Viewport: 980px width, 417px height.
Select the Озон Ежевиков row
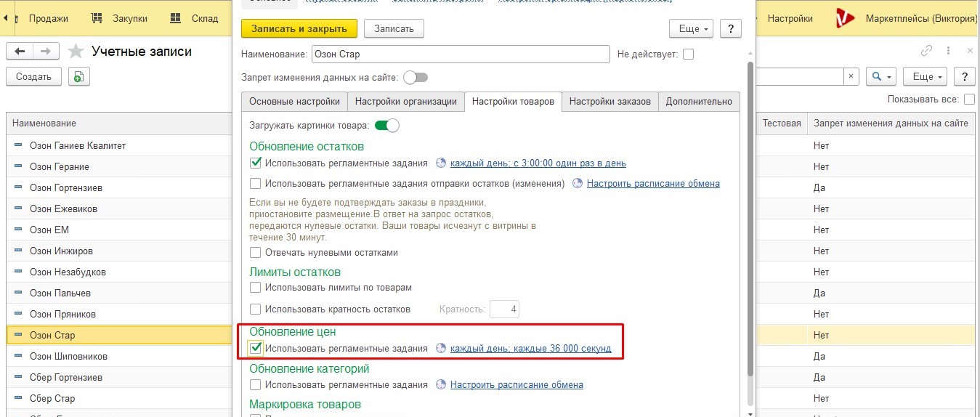[x=119, y=209]
